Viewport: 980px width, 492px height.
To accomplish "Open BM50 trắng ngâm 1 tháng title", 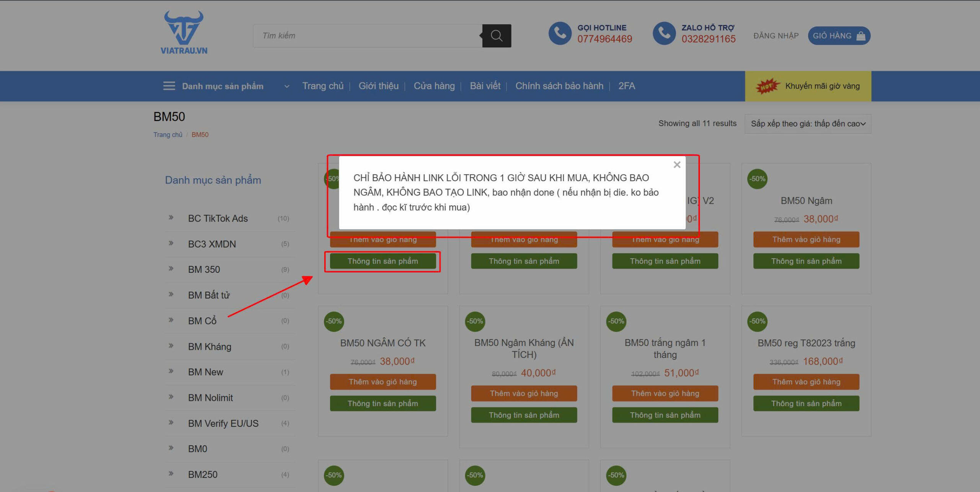I will click(665, 349).
